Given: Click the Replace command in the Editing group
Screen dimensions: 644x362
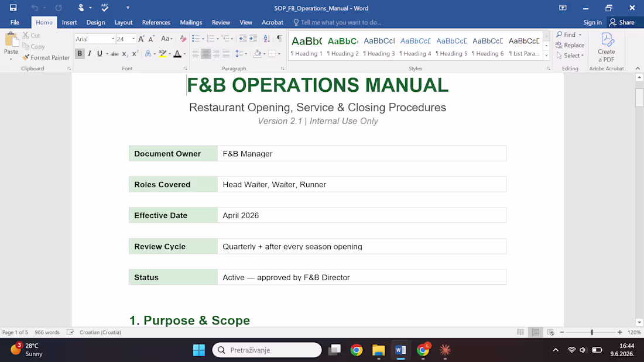Looking at the screenshot, I should pyautogui.click(x=570, y=45).
